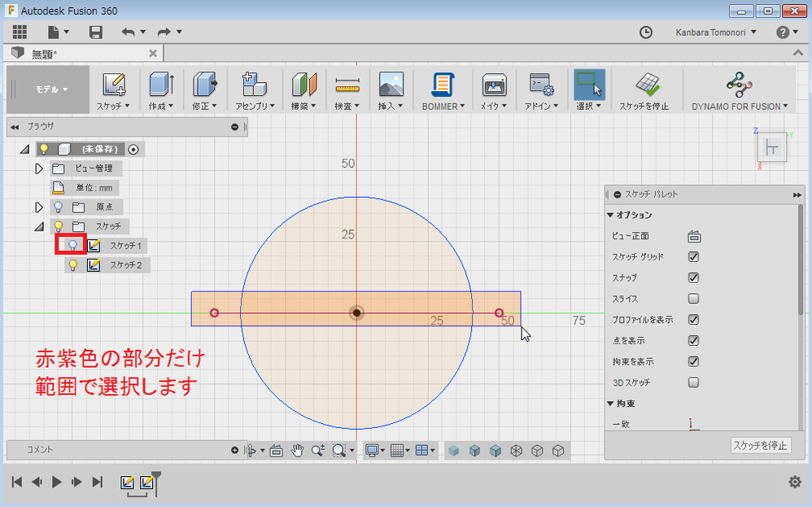Select the Pan hand tool
The height and width of the screenshot is (507, 812).
point(297,451)
